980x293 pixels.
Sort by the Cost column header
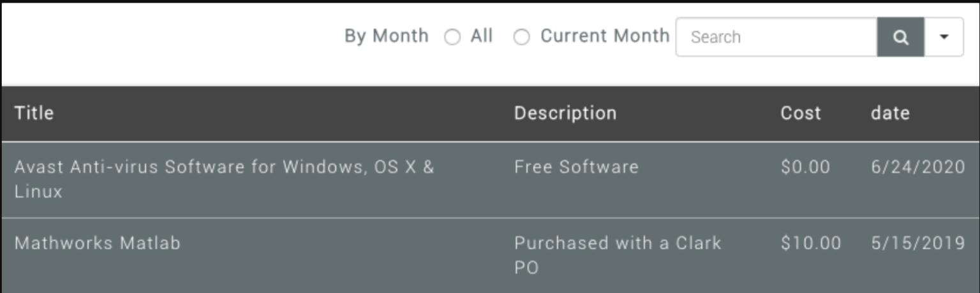click(x=801, y=113)
